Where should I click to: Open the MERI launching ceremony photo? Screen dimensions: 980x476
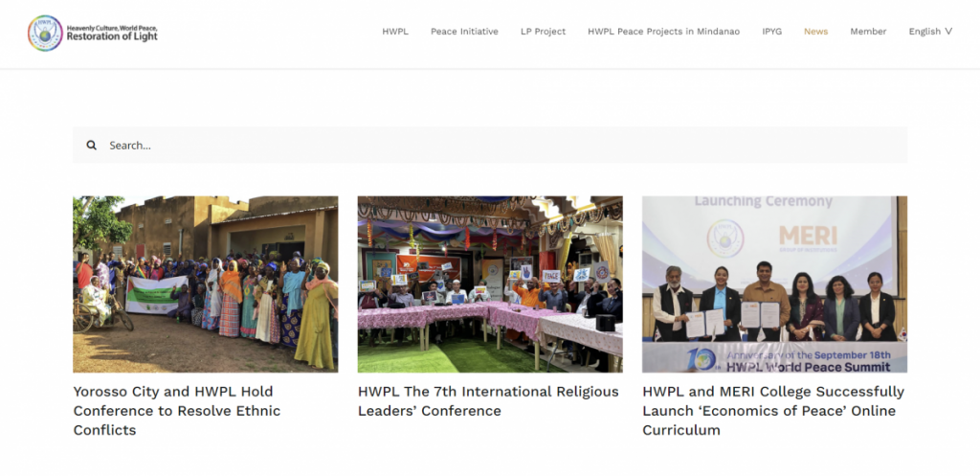click(774, 284)
